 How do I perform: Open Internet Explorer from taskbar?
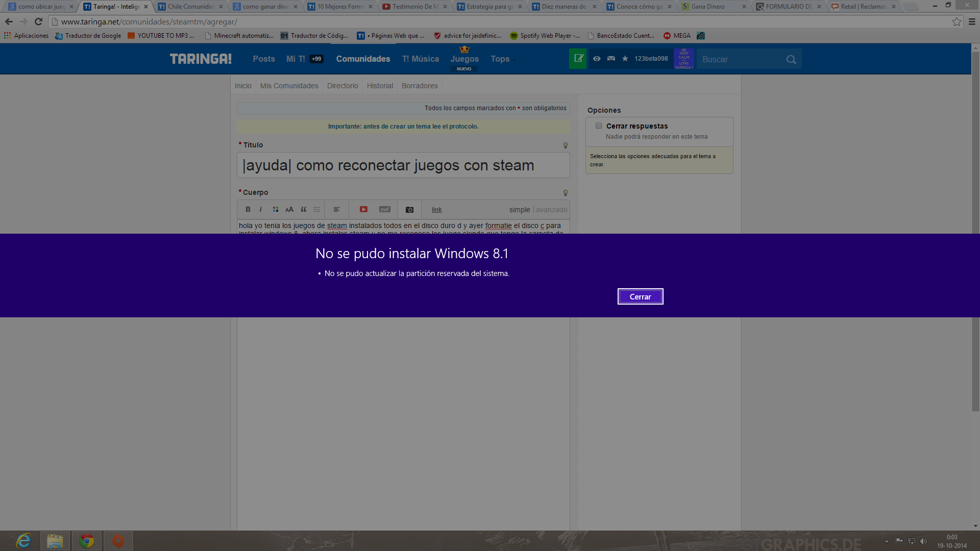[x=23, y=541]
